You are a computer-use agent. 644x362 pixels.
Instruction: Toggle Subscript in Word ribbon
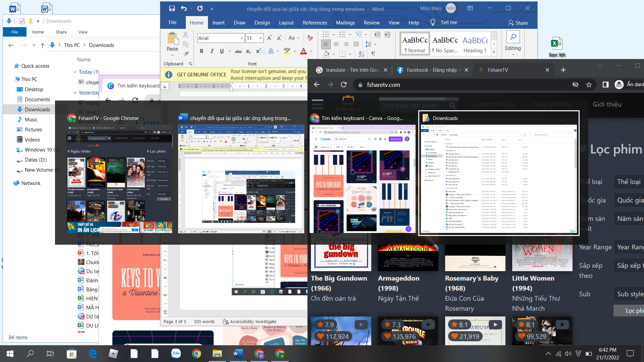[x=249, y=51]
